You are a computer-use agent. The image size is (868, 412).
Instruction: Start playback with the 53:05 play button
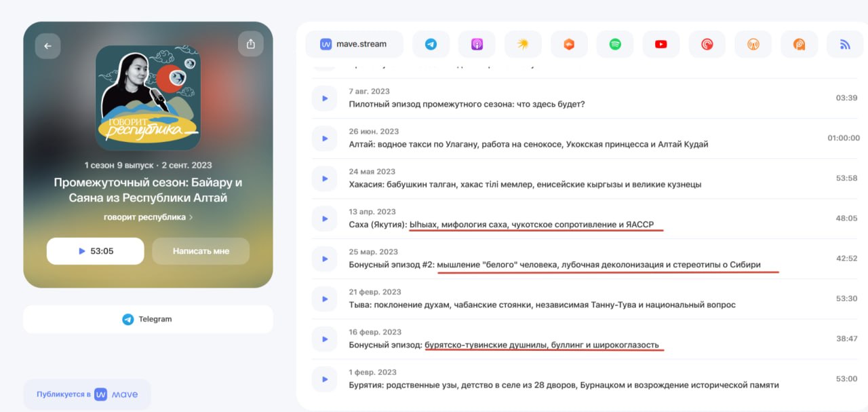tap(95, 251)
